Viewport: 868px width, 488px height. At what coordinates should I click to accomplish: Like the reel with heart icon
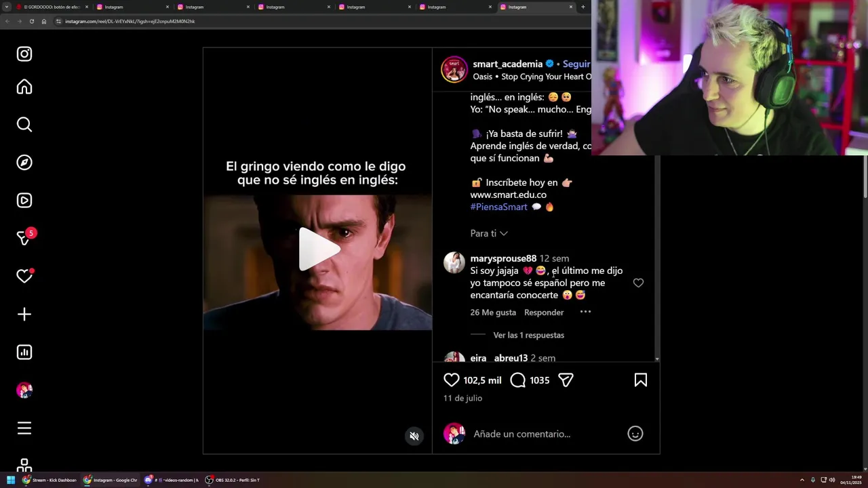tap(451, 380)
